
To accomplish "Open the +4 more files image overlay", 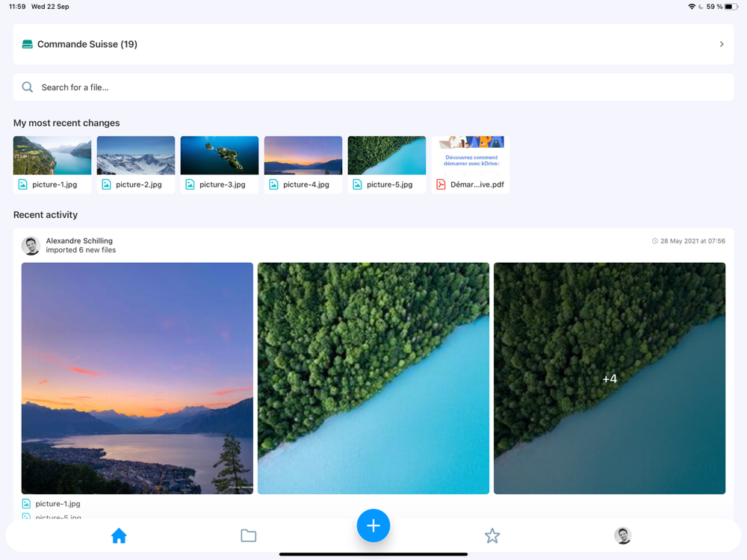I will 610,378.
